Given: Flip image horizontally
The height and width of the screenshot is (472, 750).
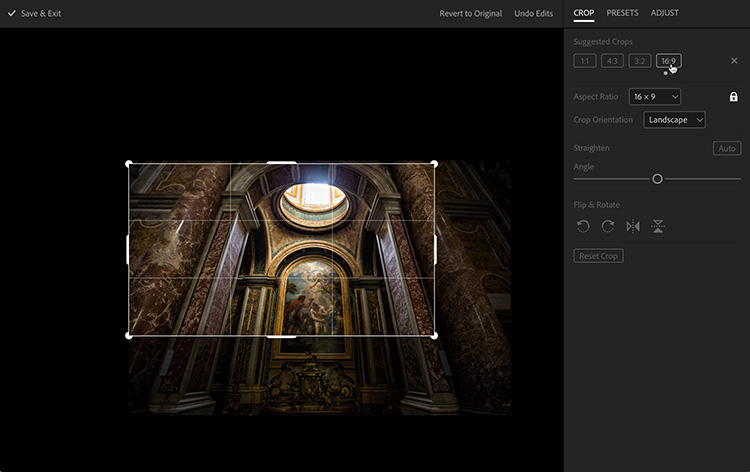Looking at the screenshot, I should [x=633, y=226].
